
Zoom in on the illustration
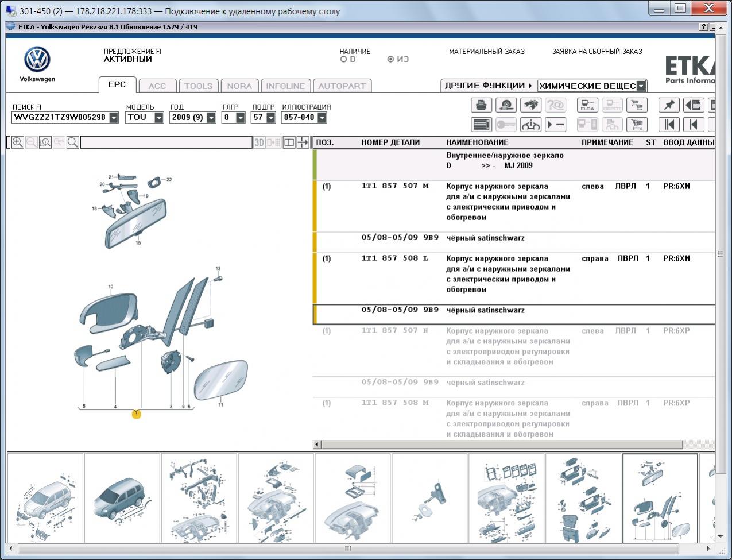coord(18,142)
